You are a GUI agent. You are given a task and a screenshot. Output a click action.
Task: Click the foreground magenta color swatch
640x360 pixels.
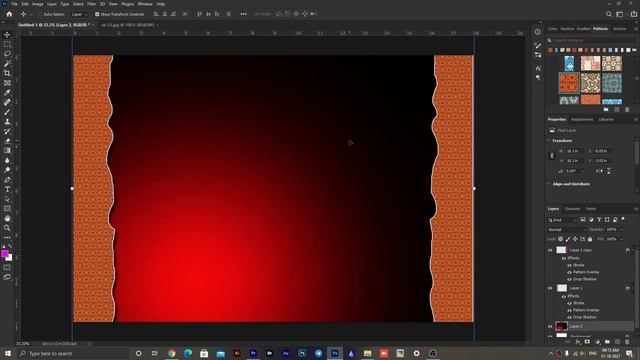(x=5, y=254)
